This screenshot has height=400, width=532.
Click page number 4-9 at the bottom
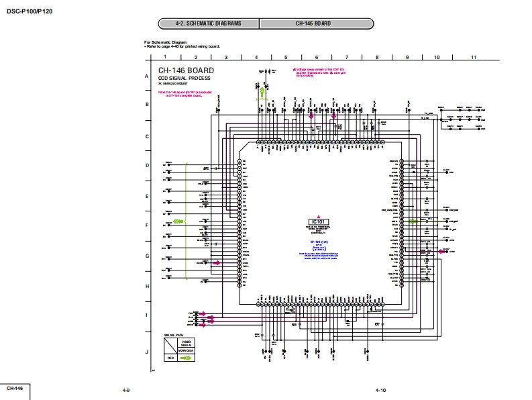point(125,390)
